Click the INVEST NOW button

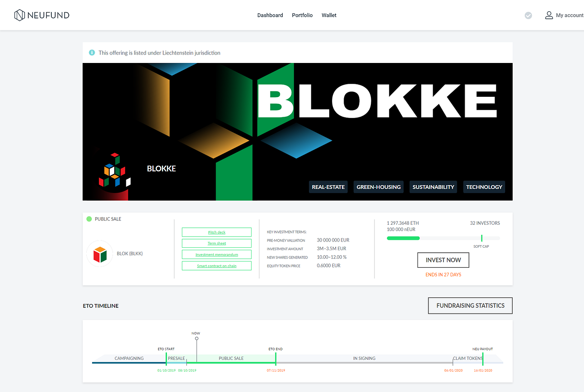click(x=443, y=260)
